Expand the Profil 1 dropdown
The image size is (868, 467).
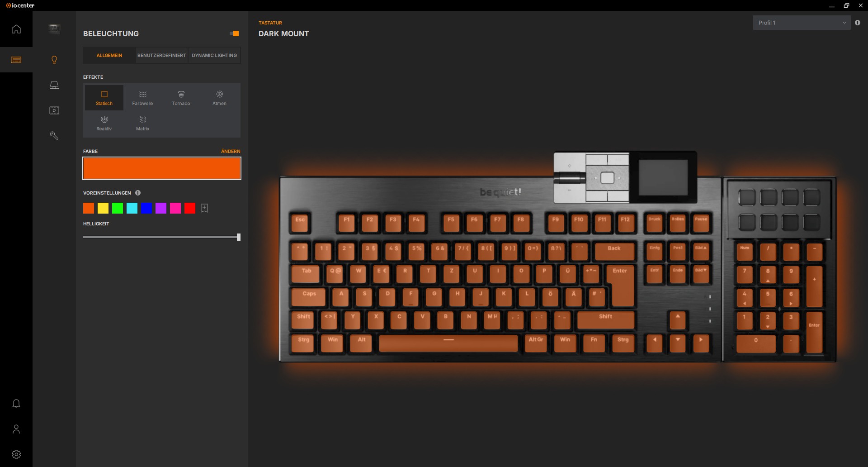(802, 23)
